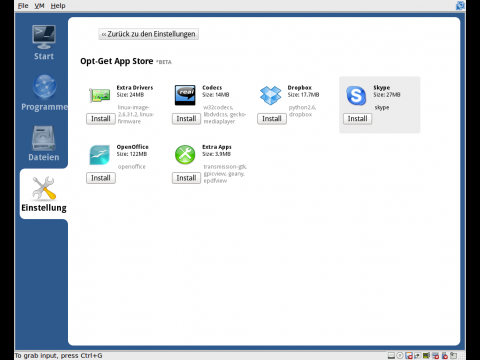Click the Size: 17.7MB text
Viewport: 480px width, 360px height.
point(303,95)
